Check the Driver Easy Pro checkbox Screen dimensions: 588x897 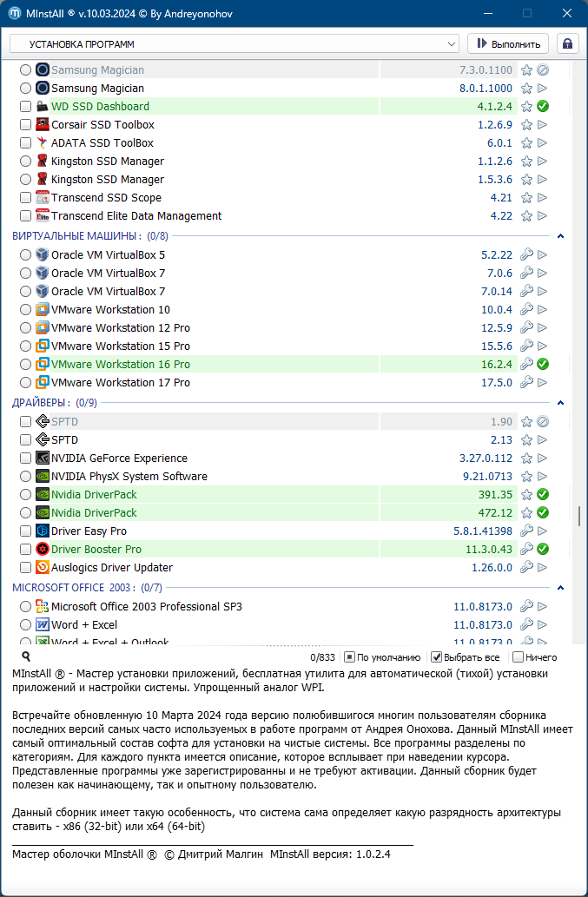(26, 531)
